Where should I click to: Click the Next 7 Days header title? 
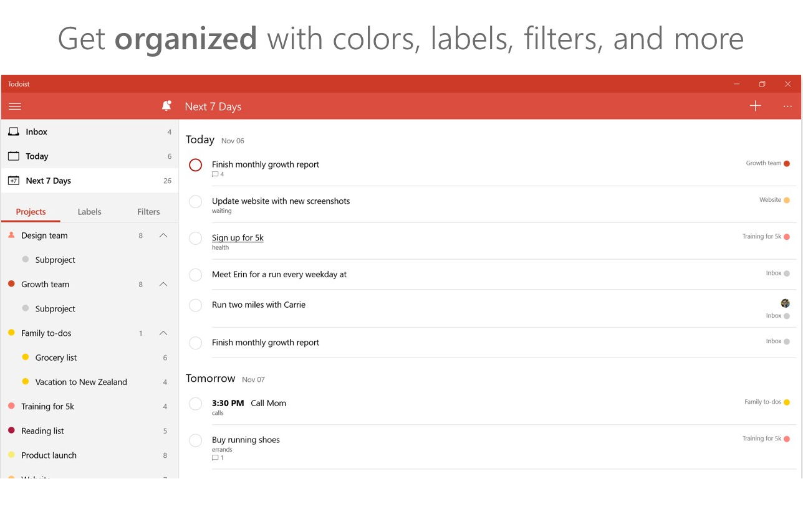pyautogui.click(x=213, y=107)
